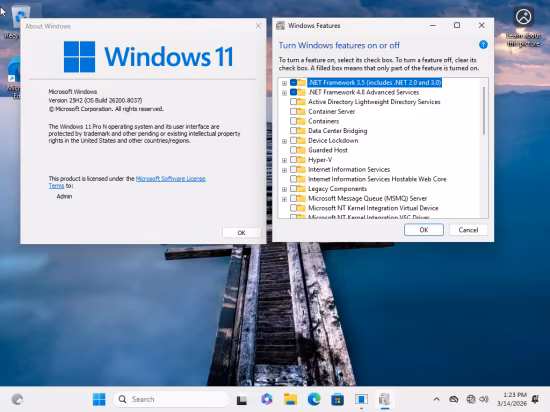Image resolution: width=550 pixels, height=412 pixels.
Task: Switch to the winver taskbar app
Action: click(361, 399)
